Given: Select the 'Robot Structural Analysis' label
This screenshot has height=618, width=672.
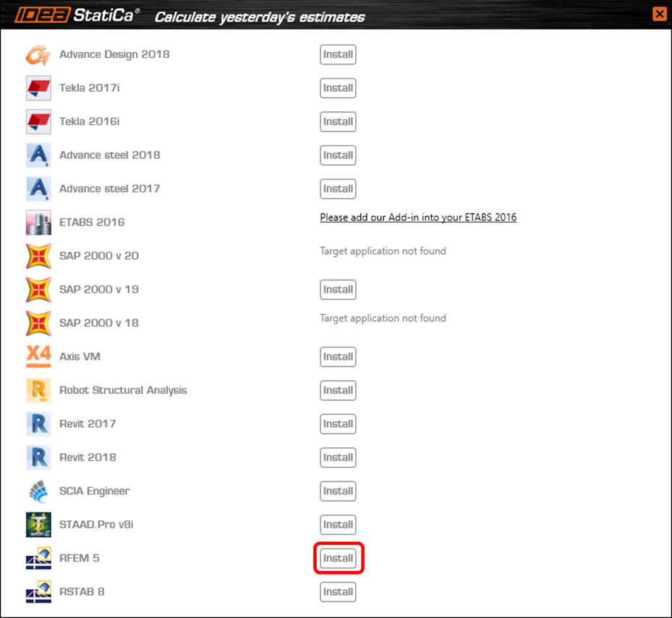Looking at the screenshot, I should click(123, 390).
